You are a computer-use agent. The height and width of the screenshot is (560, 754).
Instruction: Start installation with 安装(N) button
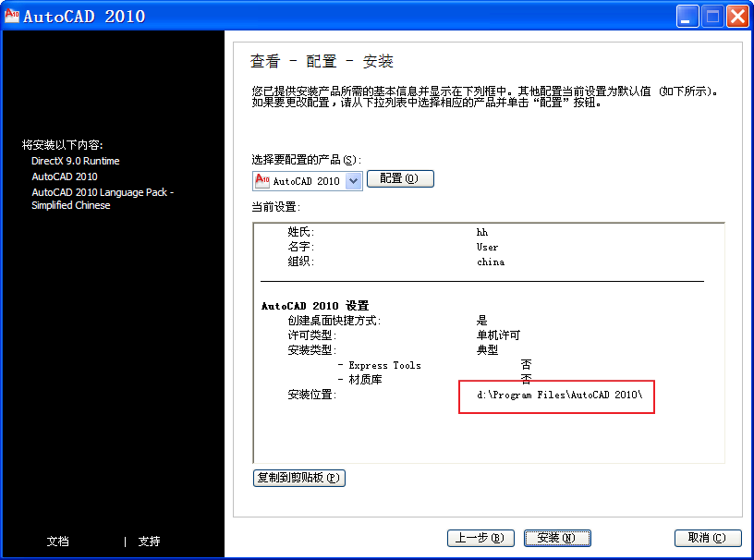[557, 538]
